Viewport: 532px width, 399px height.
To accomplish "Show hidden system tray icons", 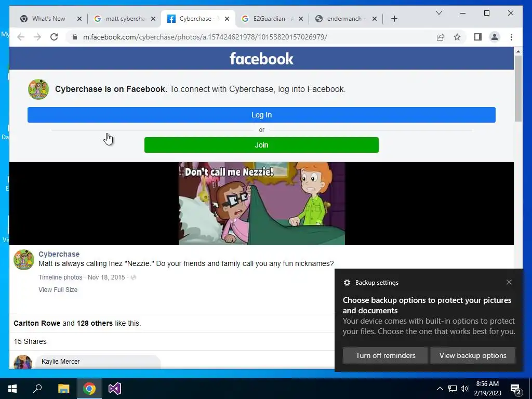I will coord(440,389).
